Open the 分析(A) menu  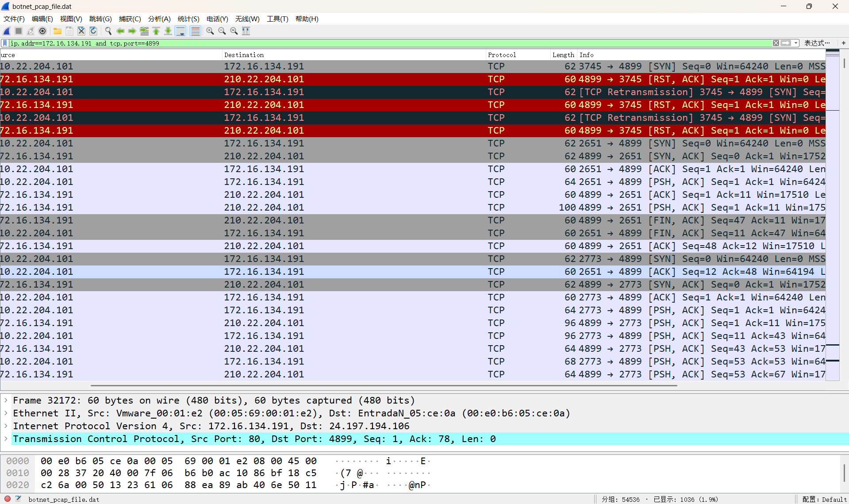click(159, 19)
